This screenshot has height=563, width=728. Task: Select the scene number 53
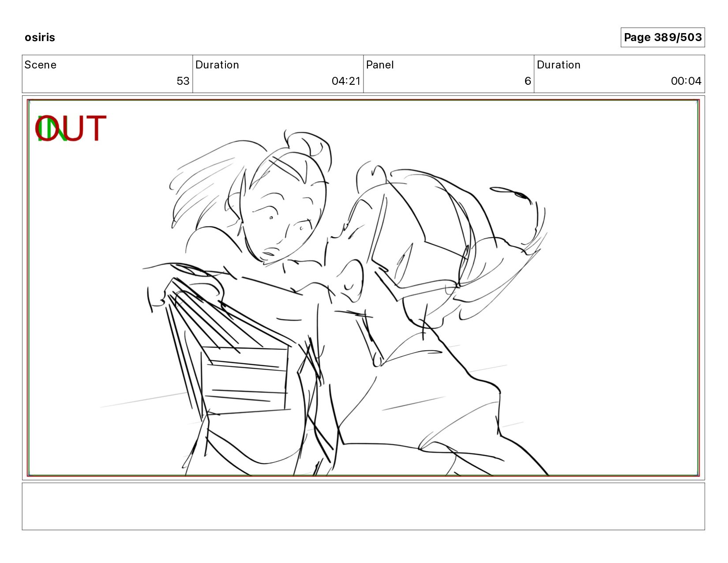click(183, 81)
